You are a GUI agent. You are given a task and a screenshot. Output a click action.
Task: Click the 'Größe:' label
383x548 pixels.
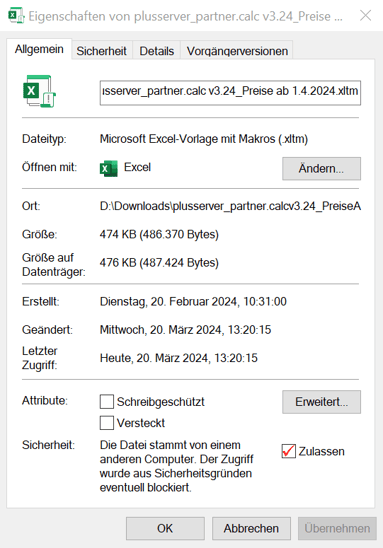(x=39, y=234)
